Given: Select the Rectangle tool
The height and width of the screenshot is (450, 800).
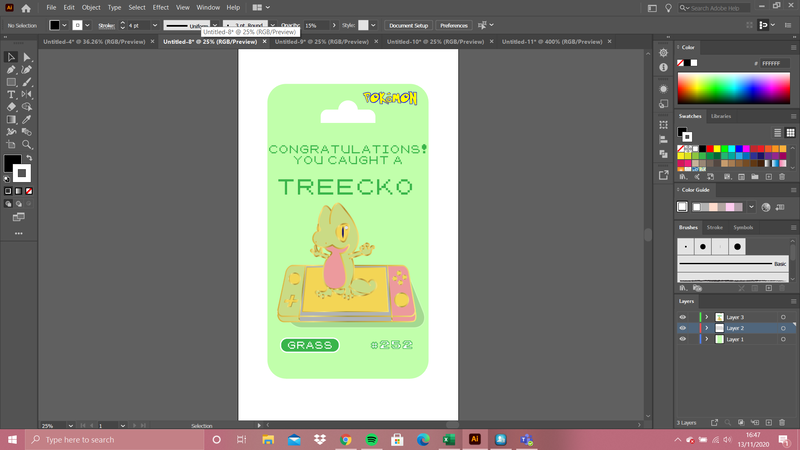Looking at the screenshot, I should click(x=11, y=82).
